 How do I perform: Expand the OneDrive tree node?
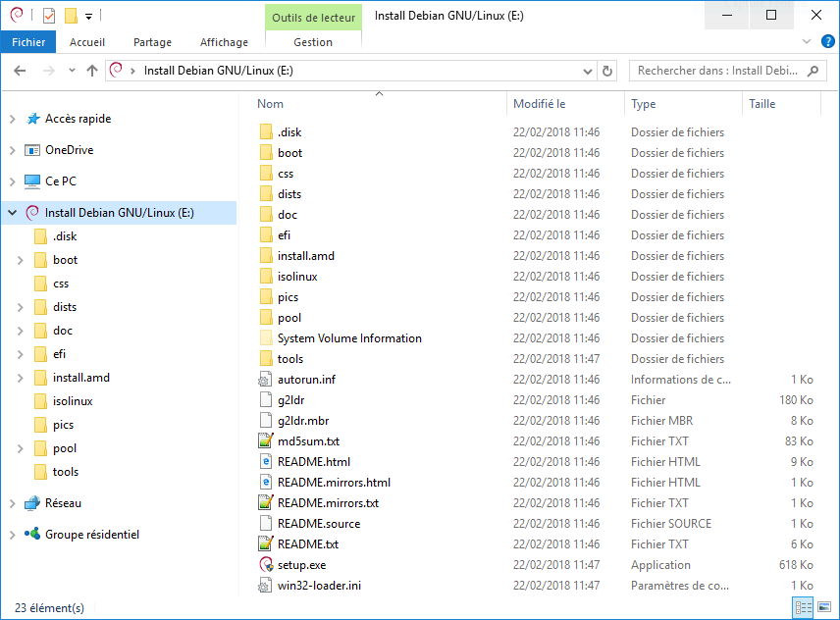[13, 150]
